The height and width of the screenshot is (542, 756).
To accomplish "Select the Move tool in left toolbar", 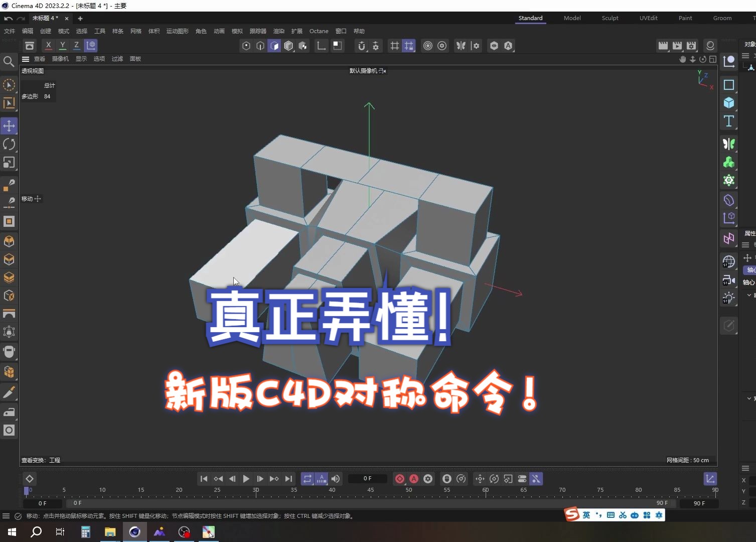I will 9,125.
